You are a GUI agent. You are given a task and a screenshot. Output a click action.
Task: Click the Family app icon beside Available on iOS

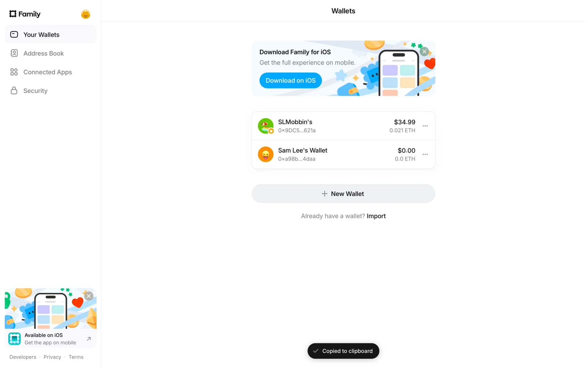pyautogui.click(x=14, y=339)
